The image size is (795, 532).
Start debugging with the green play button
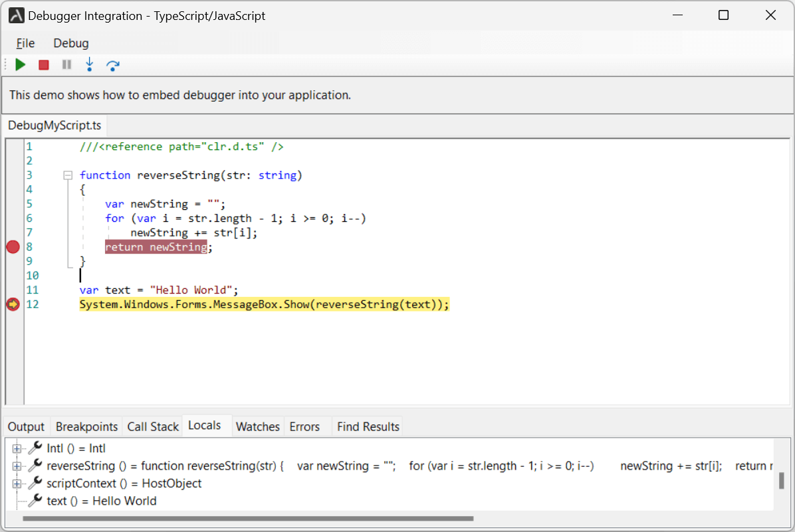(x=21, y=65)
